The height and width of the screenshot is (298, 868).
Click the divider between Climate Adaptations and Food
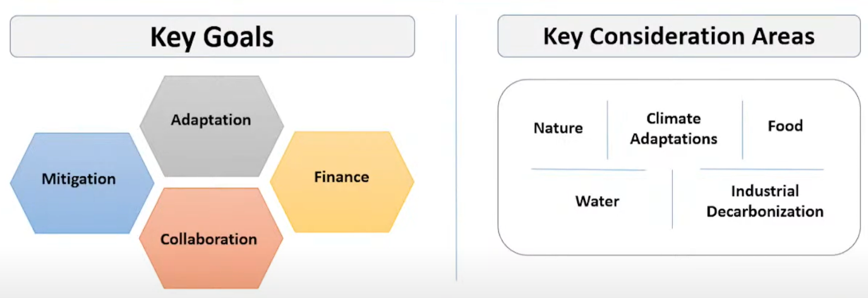pyautogui.click(x=742, y=129)
